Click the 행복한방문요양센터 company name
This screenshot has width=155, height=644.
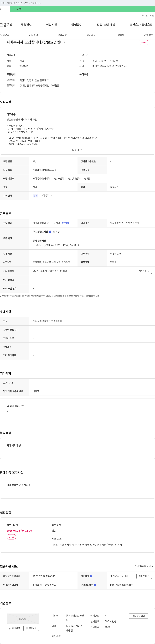tap(75, 618)
